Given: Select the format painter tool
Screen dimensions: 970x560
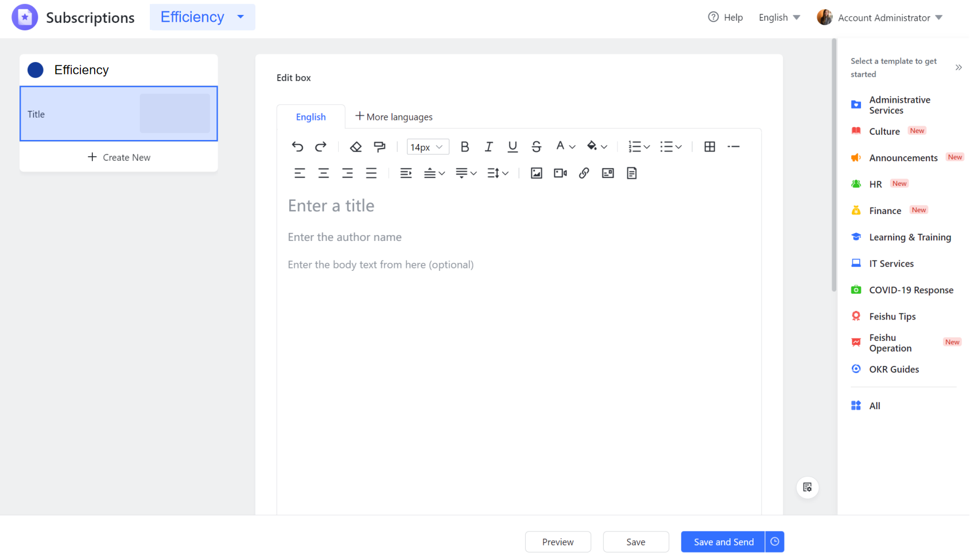Looking at the screenshot, I should pyautogui.click(x=379, y=146).
